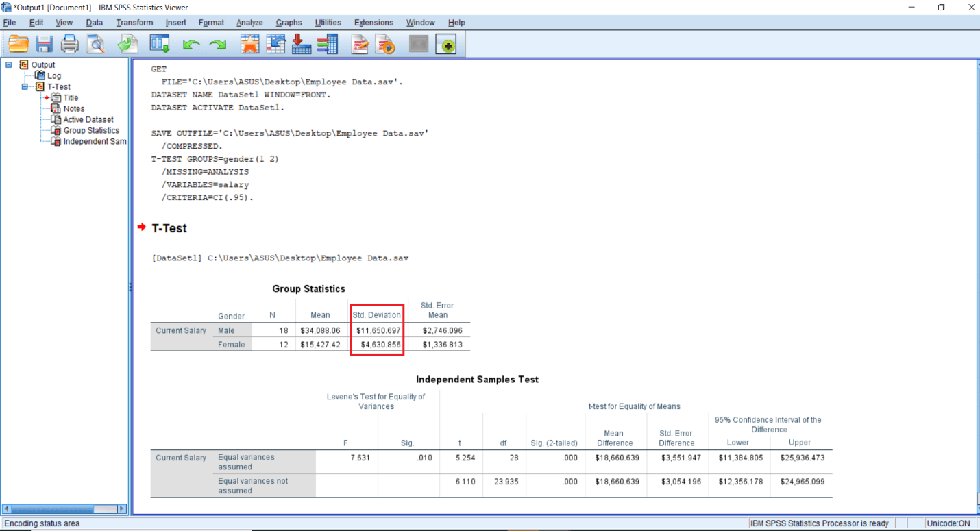Click the T-Test heading in output
Image resolution: width=980 pixels, height=531 pixels.
(x=169, y=228)
